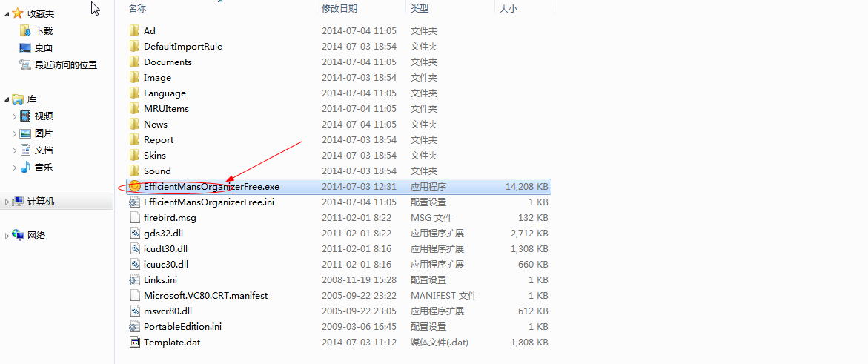Expand the Network (网络) node arrow
The width and height of the screenshot is (868, 364).
7,236
